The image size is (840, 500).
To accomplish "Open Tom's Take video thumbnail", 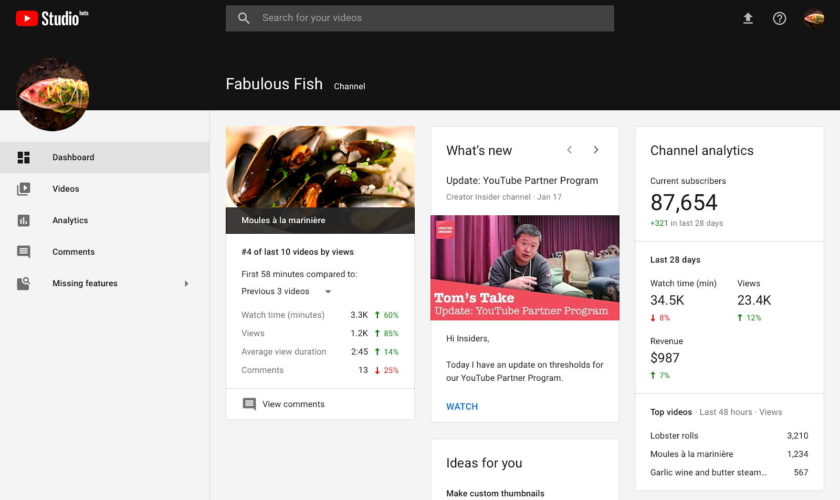I will [525, 267].
